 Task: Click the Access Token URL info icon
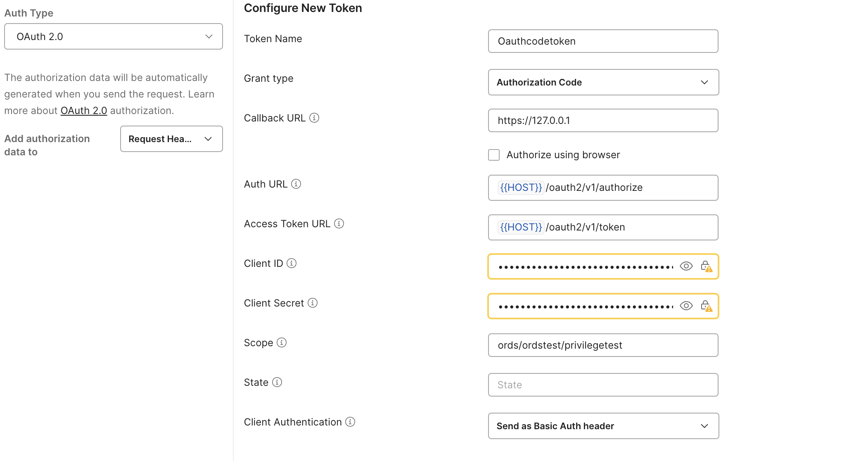[x=339, y=223]
